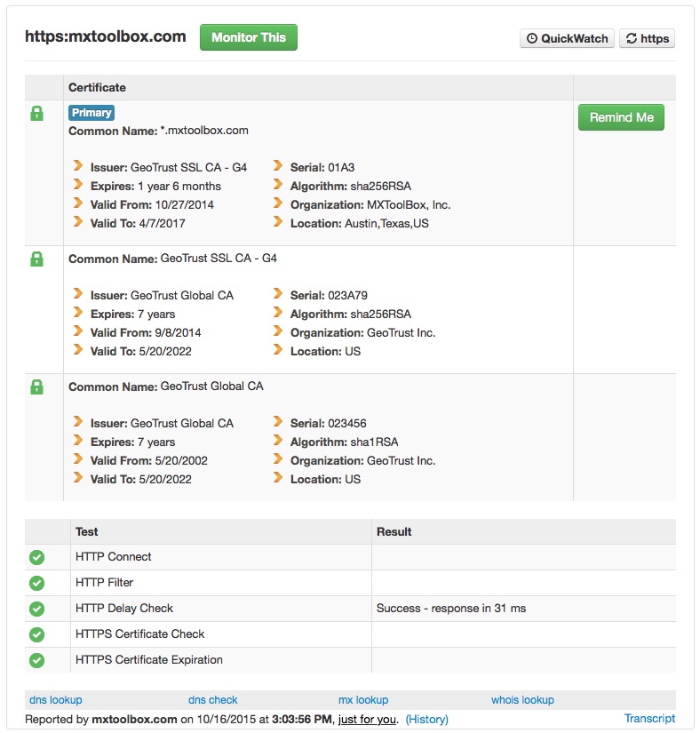Click the green checkmark beside HTTPS Certificate Expiration
700x733 pixels.
pyautogui.click(x=37, y=660)
